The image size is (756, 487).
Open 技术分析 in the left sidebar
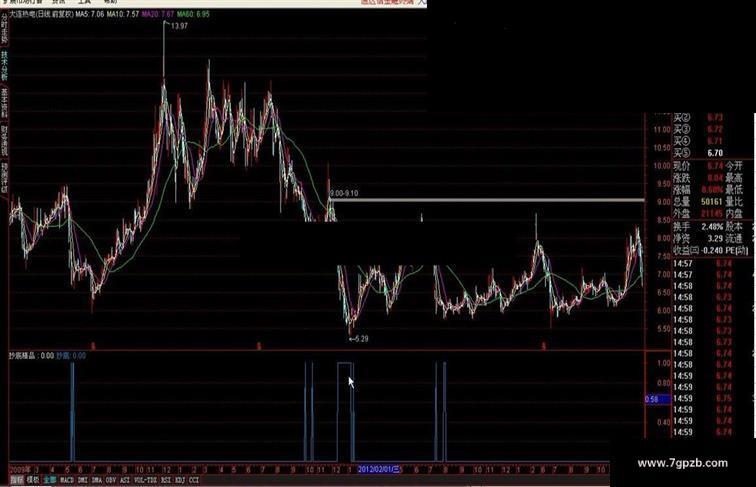tap(4, 66)
